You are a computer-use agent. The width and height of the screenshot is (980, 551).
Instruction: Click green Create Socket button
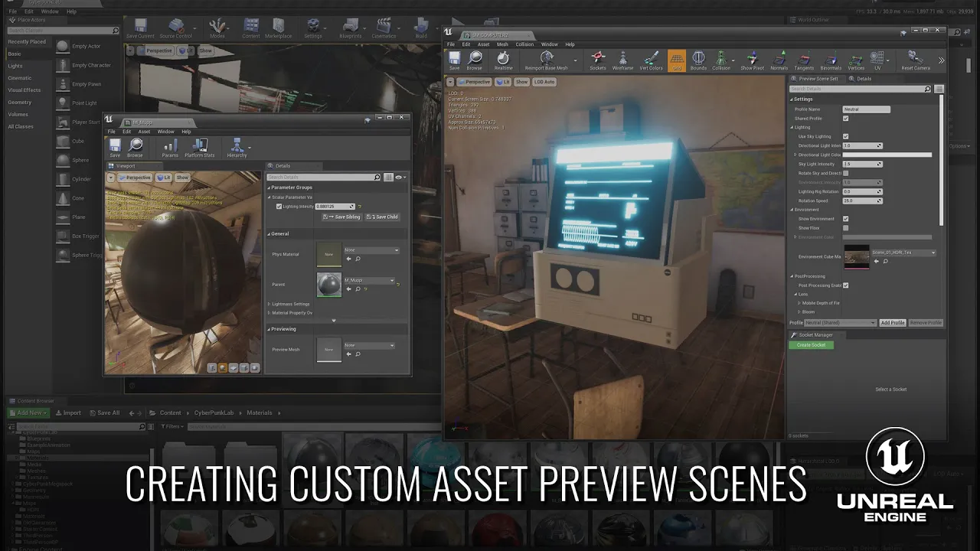coord(812,345)
